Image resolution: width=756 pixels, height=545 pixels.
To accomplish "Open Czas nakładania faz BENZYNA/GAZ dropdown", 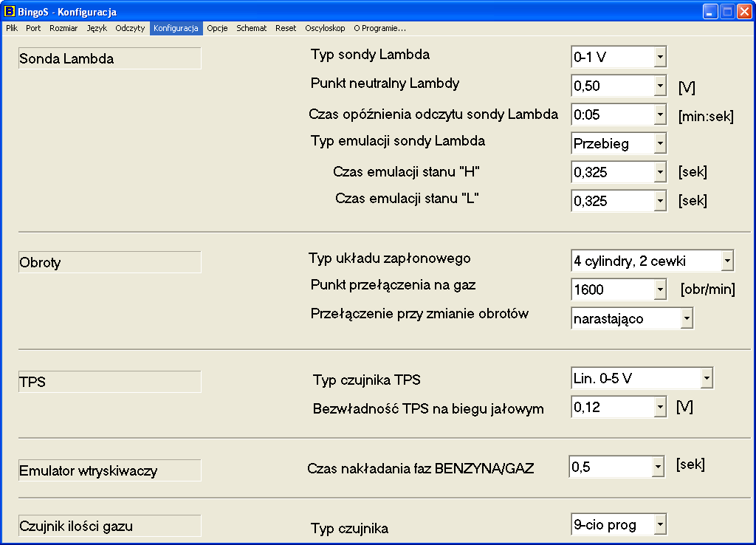I will point(658,467).
